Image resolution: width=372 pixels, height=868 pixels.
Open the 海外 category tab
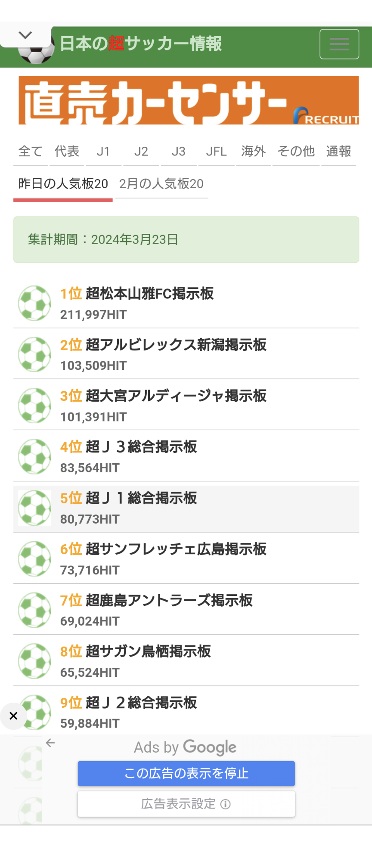(253, 152)
